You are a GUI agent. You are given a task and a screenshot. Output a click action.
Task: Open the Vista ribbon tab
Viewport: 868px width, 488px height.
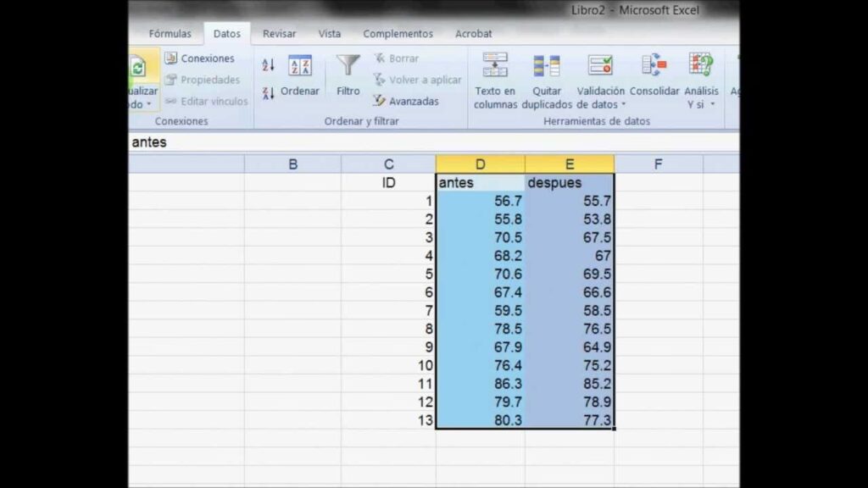pos(330,34)
